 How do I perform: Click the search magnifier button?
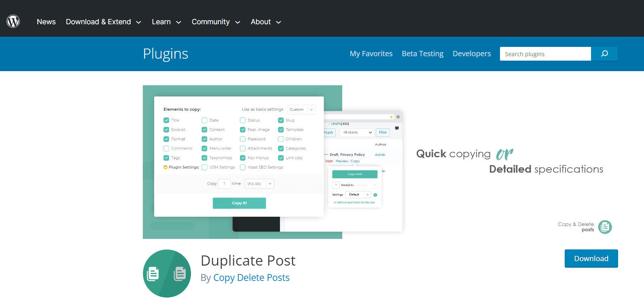[x=604, y=54]
